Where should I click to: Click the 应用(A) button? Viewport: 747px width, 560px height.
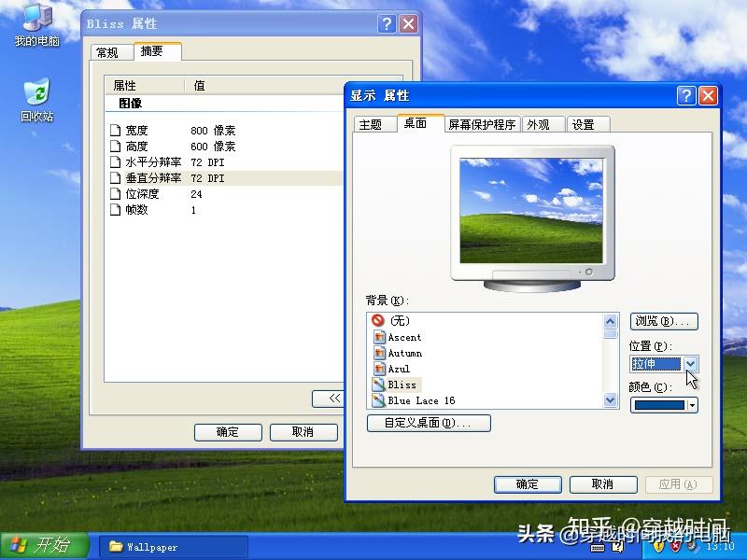click(x=679, y=484)
